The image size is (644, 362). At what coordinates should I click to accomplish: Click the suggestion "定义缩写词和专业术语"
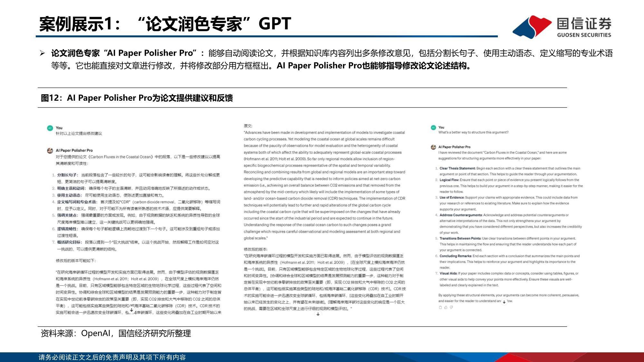[x=77, y=202]
